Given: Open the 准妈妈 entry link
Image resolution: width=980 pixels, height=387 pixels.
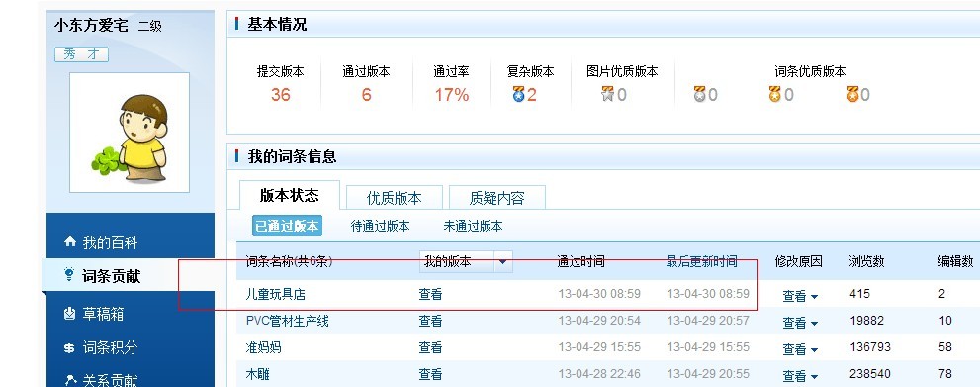Looking at the screenshot, I should click(x=263, y=347).
